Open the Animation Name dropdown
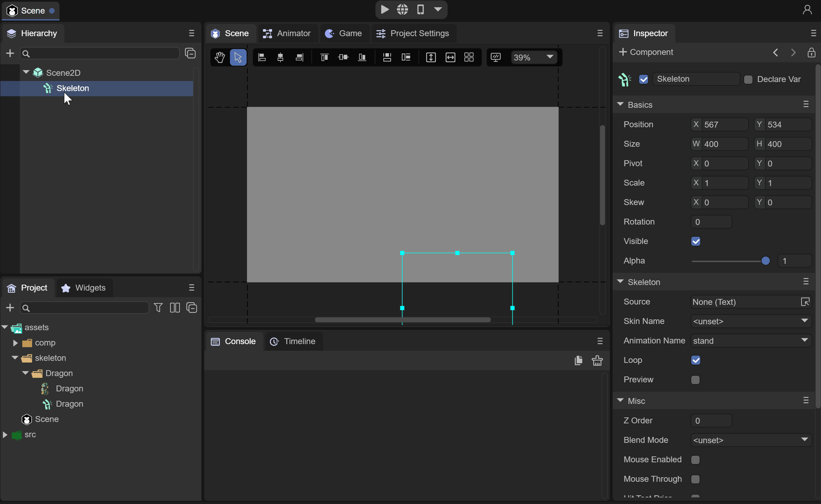Image resolution: width=821 pixels, height=504 pixels. click(x=751, y=341)
